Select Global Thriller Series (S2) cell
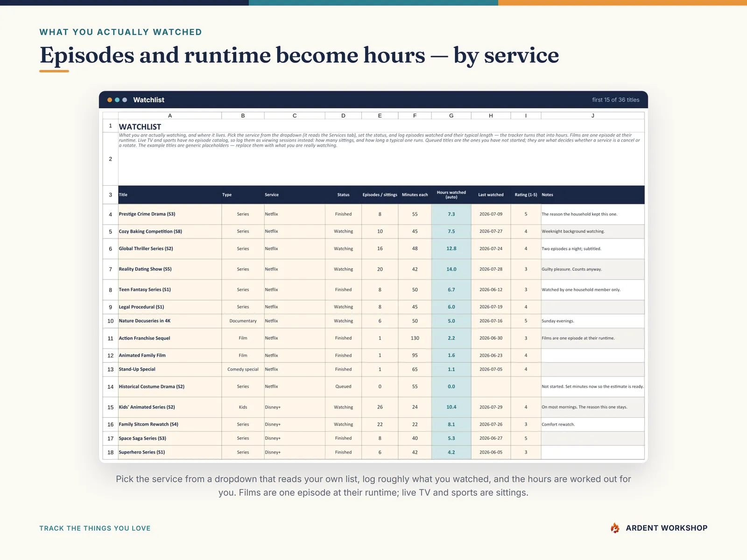747x560 pixels. (x=170, y=249)
